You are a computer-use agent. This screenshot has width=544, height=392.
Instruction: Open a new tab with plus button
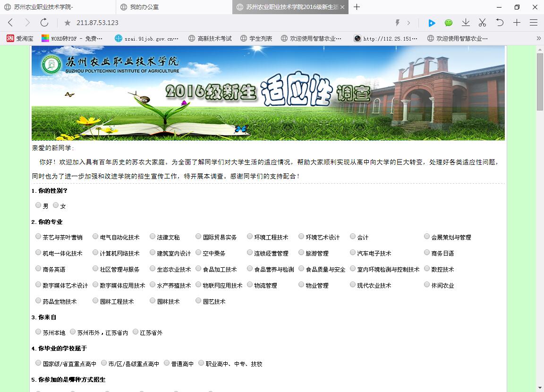pyautogui.click(x=357, y=7)
